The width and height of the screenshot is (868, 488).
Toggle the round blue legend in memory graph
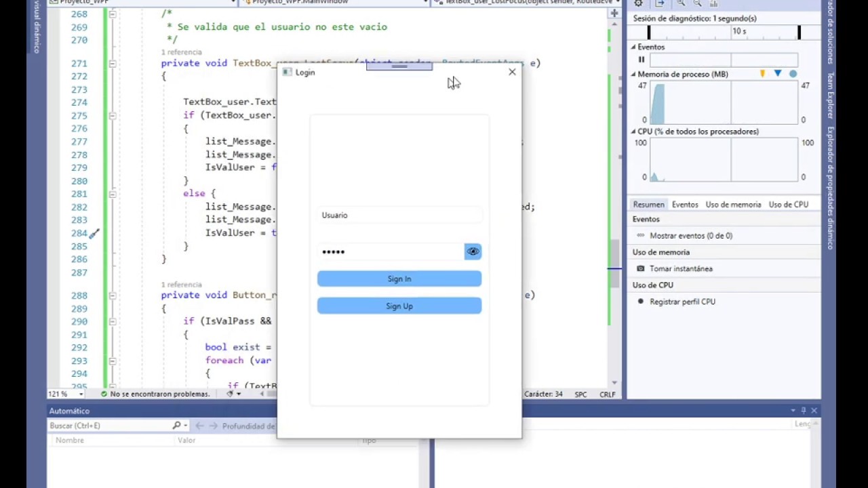[x=793, y=73]
